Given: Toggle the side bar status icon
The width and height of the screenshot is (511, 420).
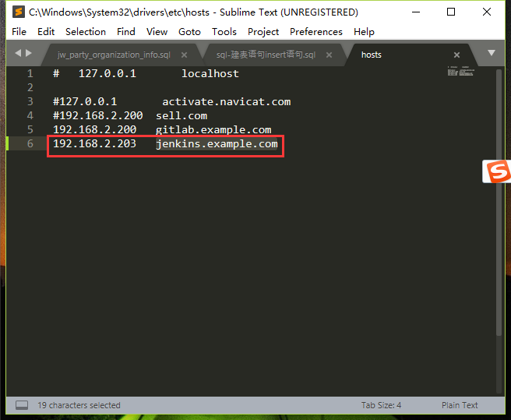Looking at the screenshot, I should [22, 405].
